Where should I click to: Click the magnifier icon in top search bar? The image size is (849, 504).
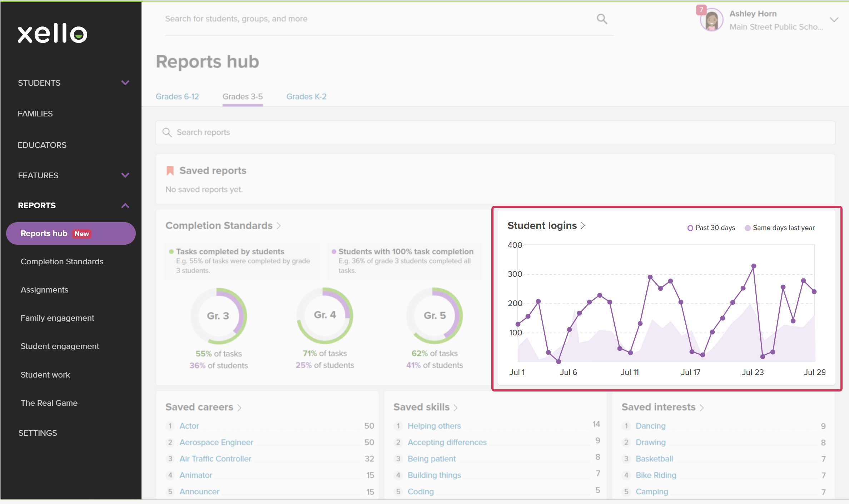pos(602,19)
